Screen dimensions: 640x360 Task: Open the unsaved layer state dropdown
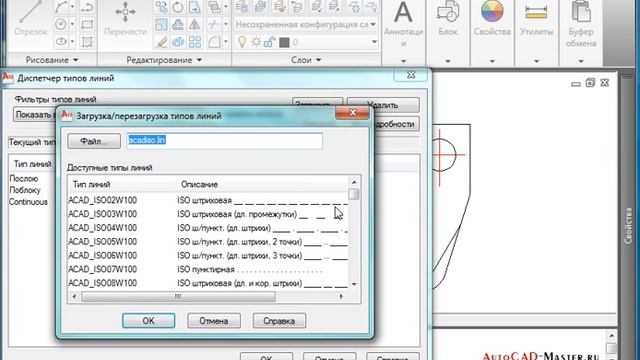[306, 24]
